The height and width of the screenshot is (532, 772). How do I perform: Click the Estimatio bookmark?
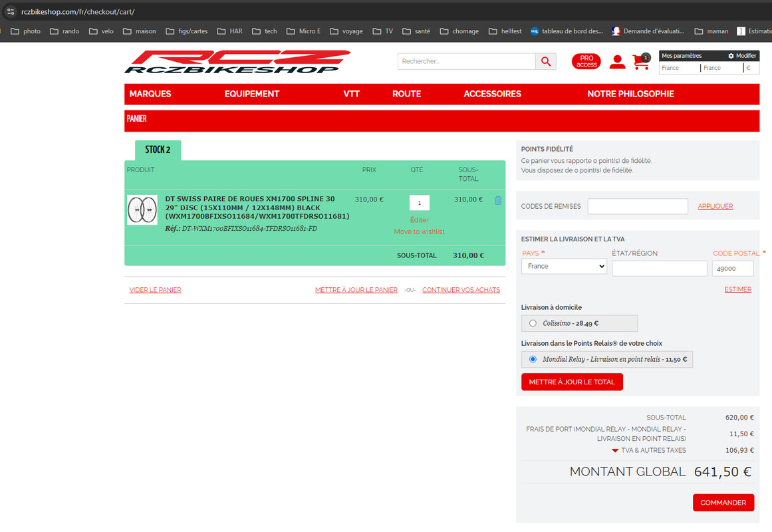(754, 31)
